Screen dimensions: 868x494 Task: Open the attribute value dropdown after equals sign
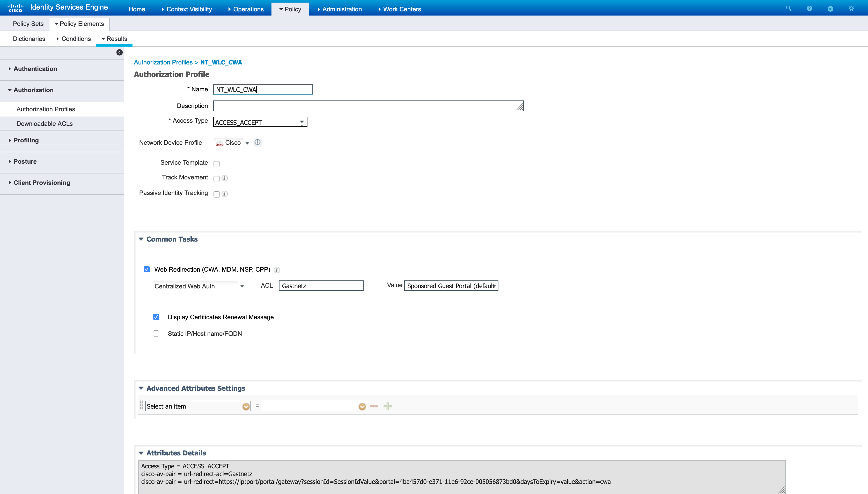click(362, 406)
